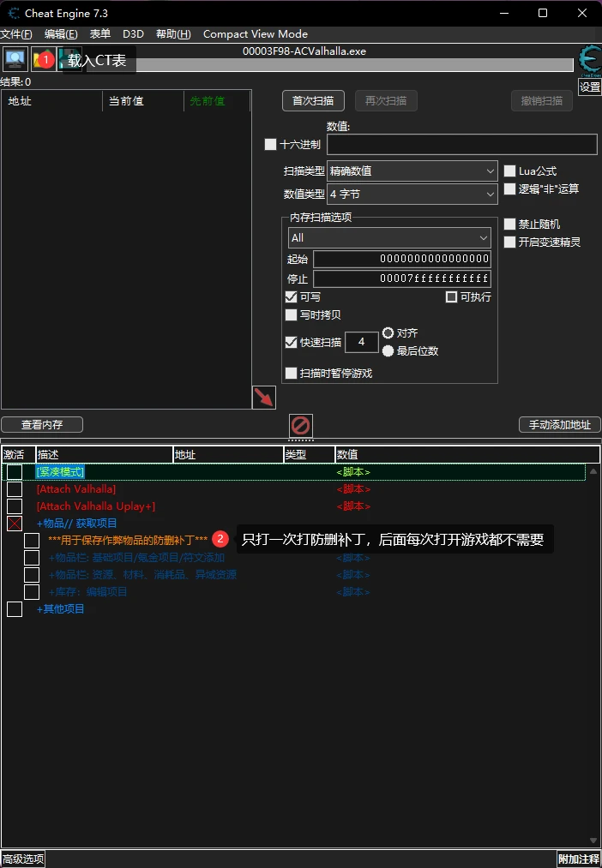Screen dimensions: 602x868
Task: Click the 停止 stop address field
Action: [x=402, y=278]
